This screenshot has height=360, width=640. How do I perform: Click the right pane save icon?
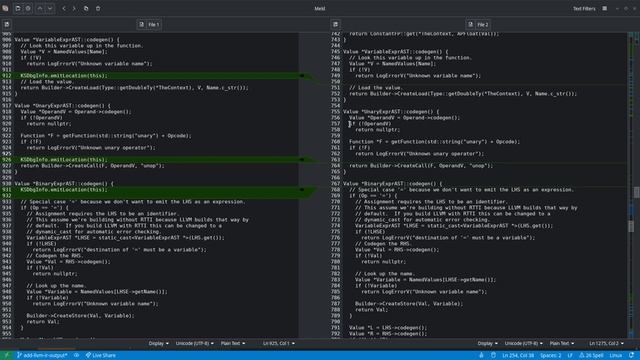[336, 24]
